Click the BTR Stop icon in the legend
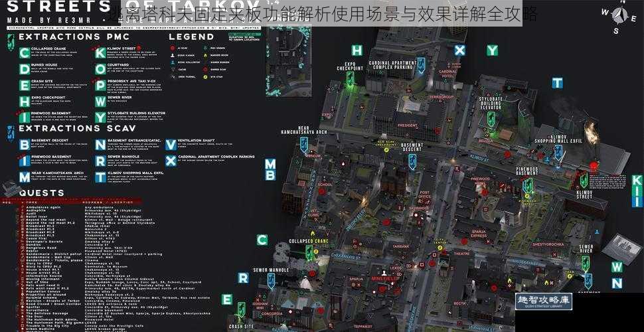 (x=205, y=77)
